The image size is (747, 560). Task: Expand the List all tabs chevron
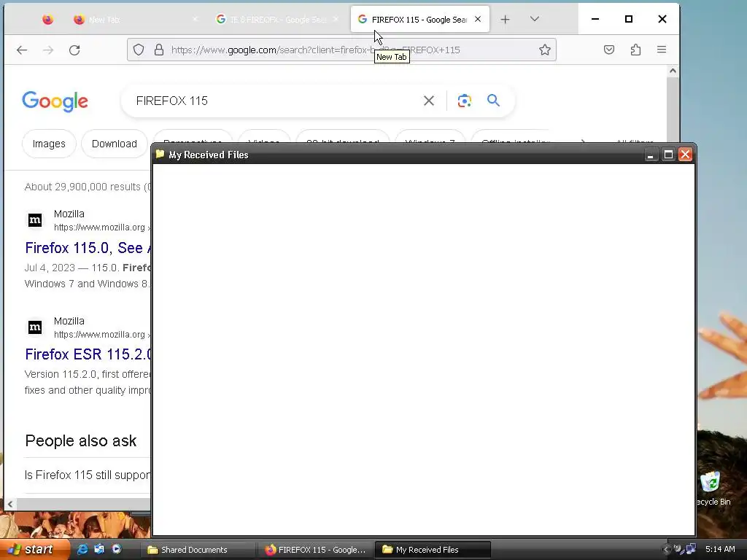535,19
